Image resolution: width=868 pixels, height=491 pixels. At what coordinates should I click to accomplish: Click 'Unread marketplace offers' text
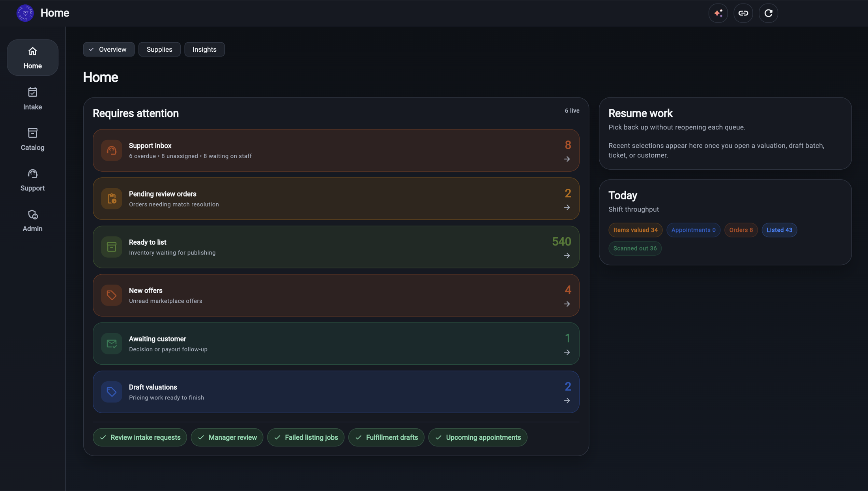pyautogui.click(x=165, y=301)
